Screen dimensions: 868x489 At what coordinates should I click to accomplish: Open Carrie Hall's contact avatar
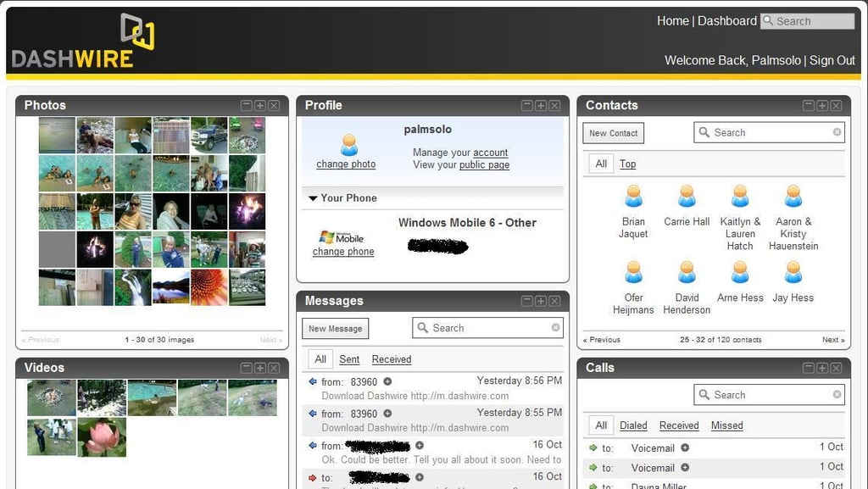coord(687,197)
